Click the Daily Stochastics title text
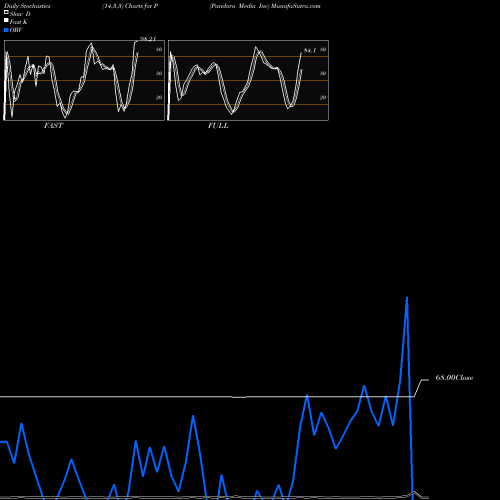Image resolution: width=500 pixels, height=500 pixels. 27,6
